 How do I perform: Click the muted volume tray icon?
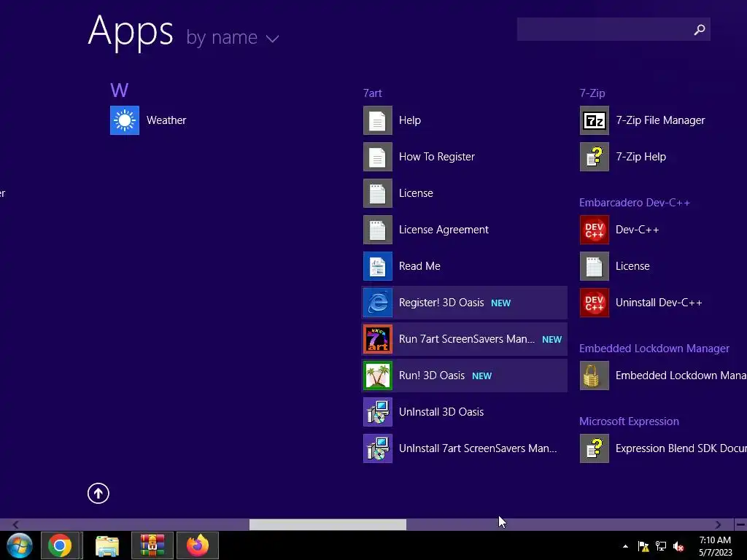(678, 546)
